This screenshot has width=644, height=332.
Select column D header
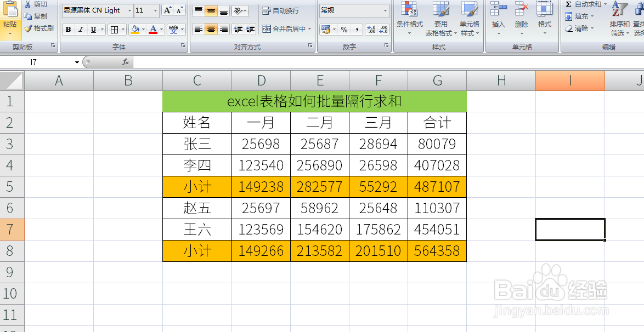[x=261, y=81]
